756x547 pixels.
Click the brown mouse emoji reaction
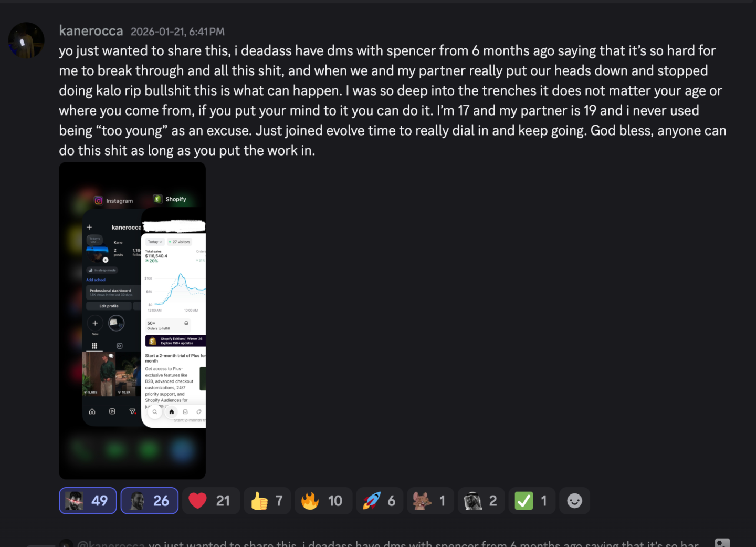pyautogui.click(x=430, y=501)
